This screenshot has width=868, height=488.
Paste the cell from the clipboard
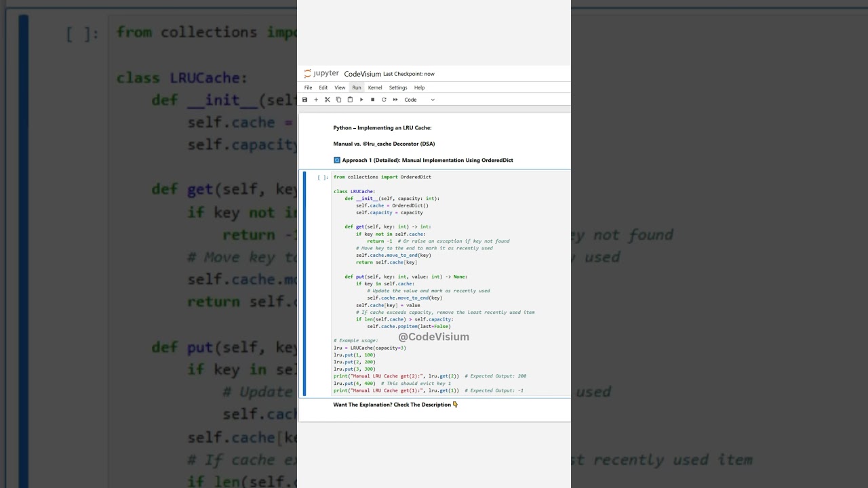coord(350,100)
